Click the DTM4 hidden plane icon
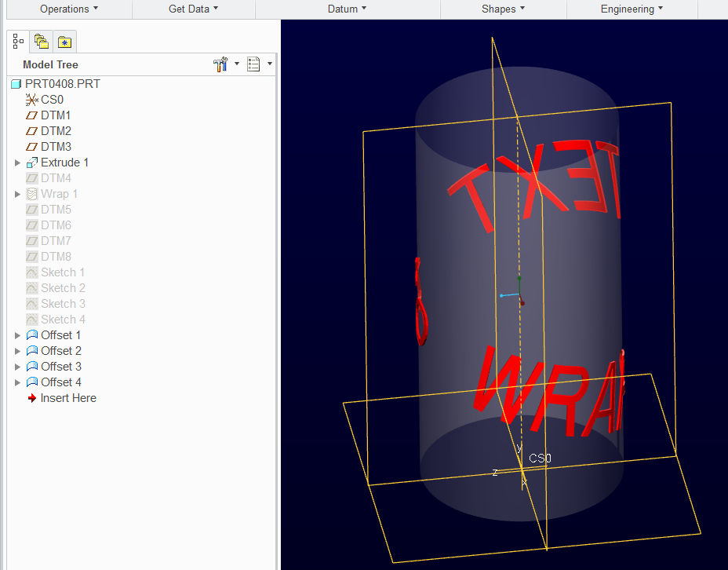Screen dimensions: 728x570 tap(32, 178)
